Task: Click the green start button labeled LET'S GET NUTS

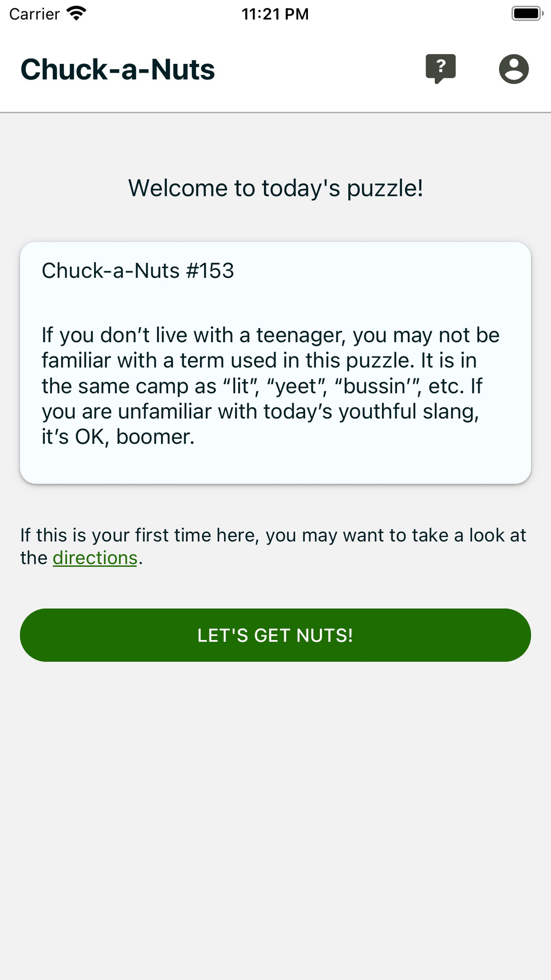Action: pos(275,635)
